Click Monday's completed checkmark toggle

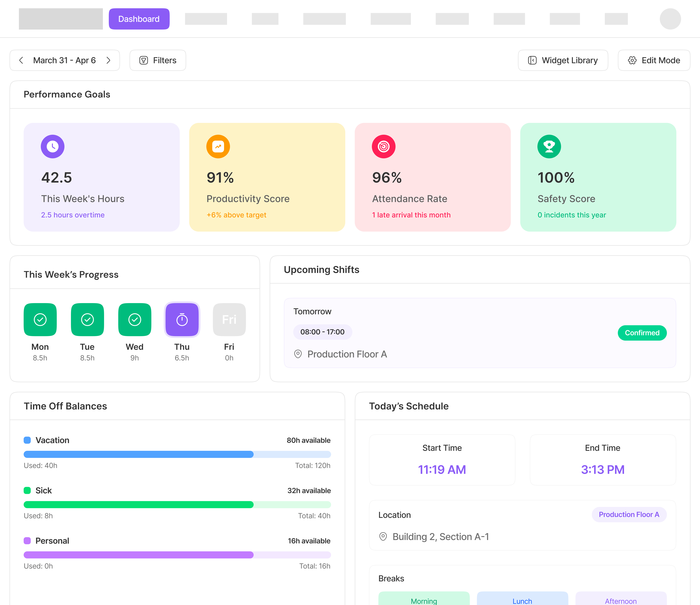tap(40, 320)
